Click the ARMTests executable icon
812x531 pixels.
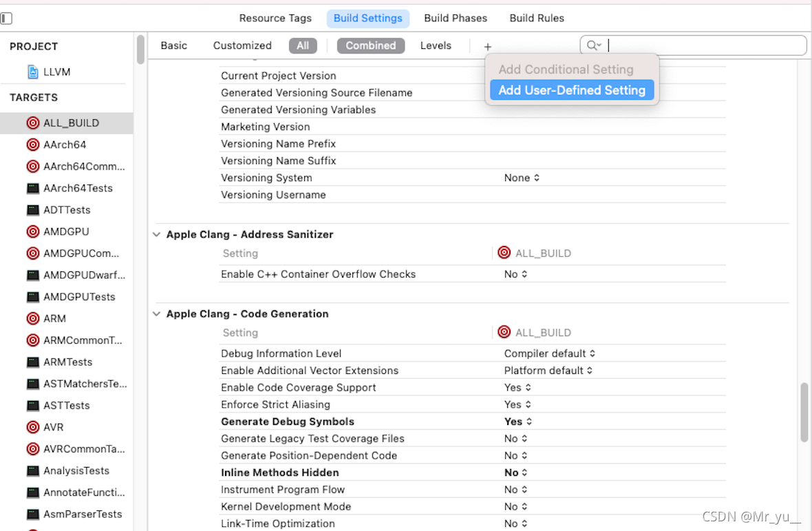pyautogui.click(x=32, y=362)
